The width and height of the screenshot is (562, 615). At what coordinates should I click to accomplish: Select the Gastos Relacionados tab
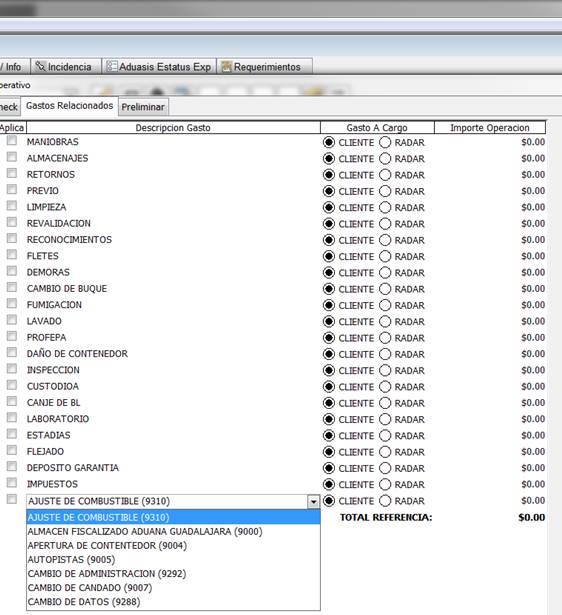69,106
